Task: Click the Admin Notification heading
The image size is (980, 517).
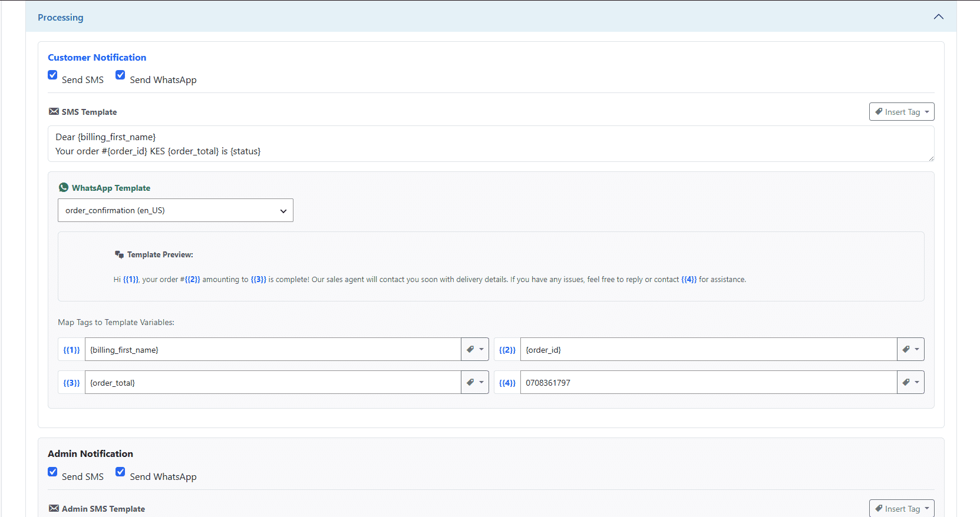Action: click(x=90, y=453)
